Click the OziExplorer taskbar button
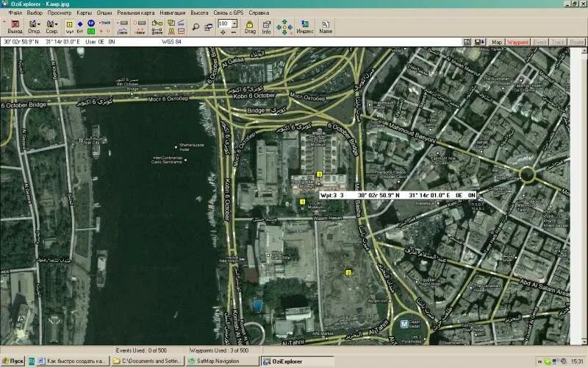Viewport: 588px width, 368px height. [298, 361]
